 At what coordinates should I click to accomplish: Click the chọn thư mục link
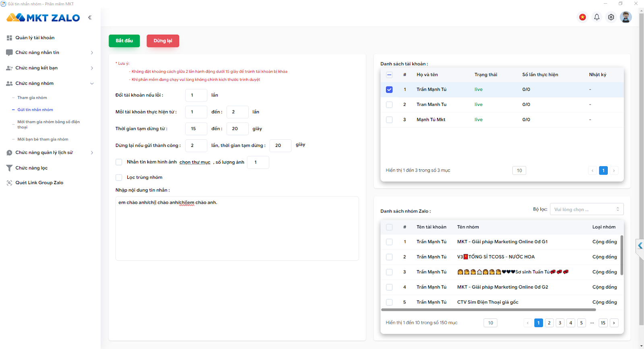(x=195, y=162)
